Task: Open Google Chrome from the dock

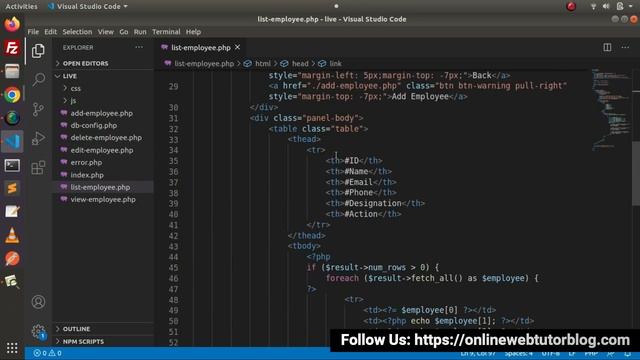Action: (12, 95)
